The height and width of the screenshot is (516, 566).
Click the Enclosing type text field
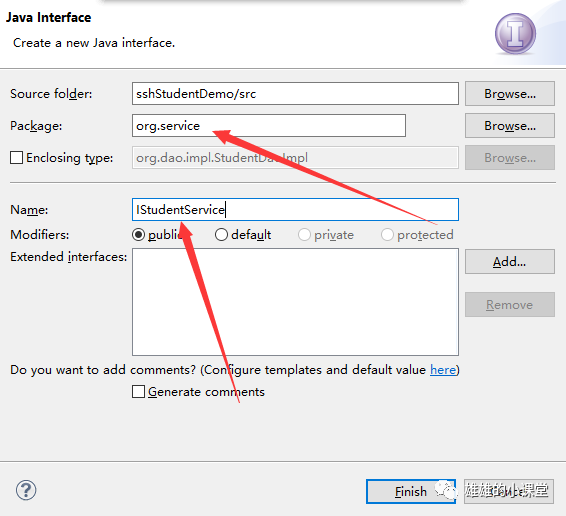pyautogui.click(x=295, y=158)
